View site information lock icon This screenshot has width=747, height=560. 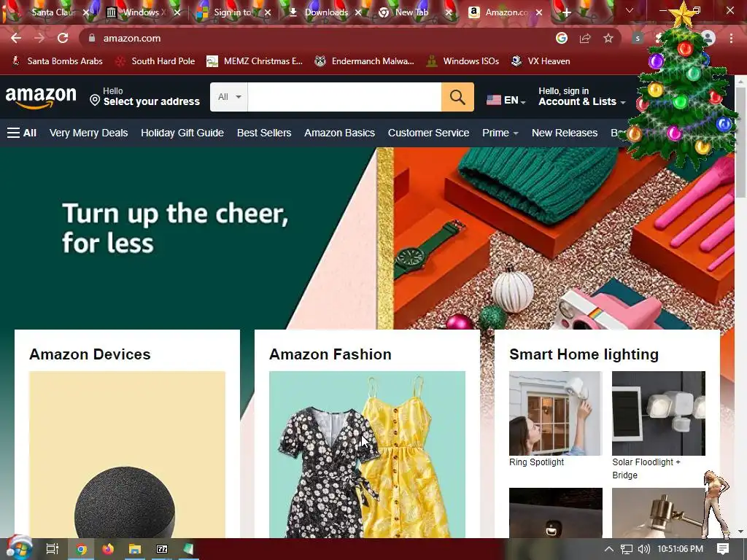(x=92, y=38)
